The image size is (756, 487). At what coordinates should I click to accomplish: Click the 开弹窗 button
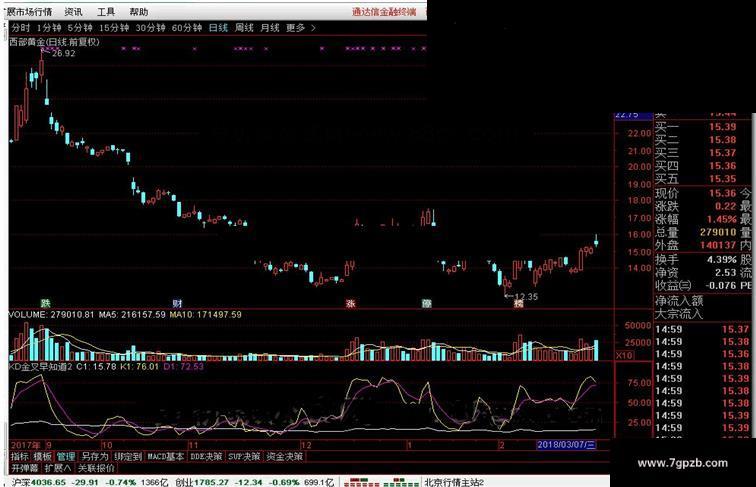[25, 468]
